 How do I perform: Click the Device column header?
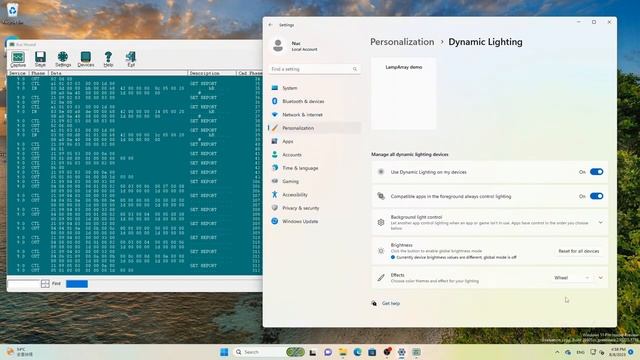click(18, 73)
